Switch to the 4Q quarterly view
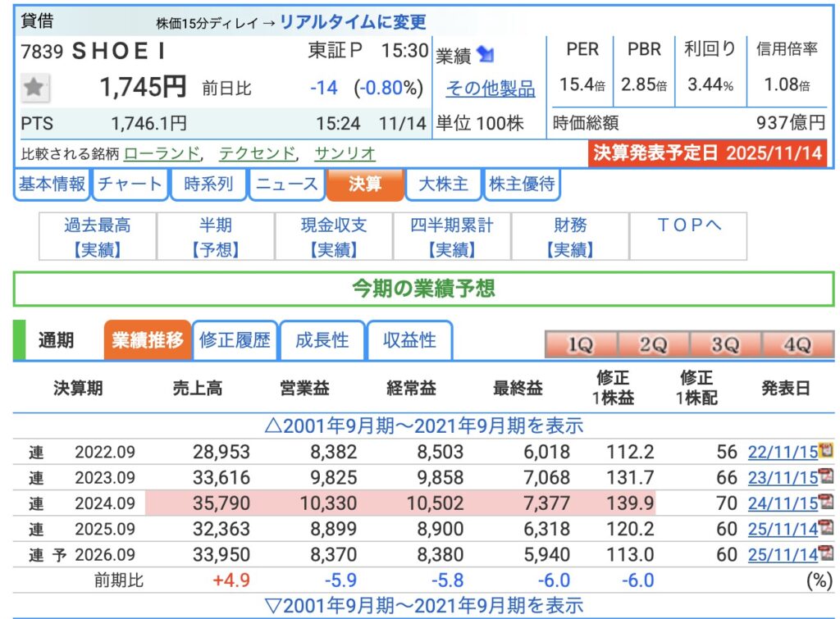840x619 pixels. click(x=797, y=345)
